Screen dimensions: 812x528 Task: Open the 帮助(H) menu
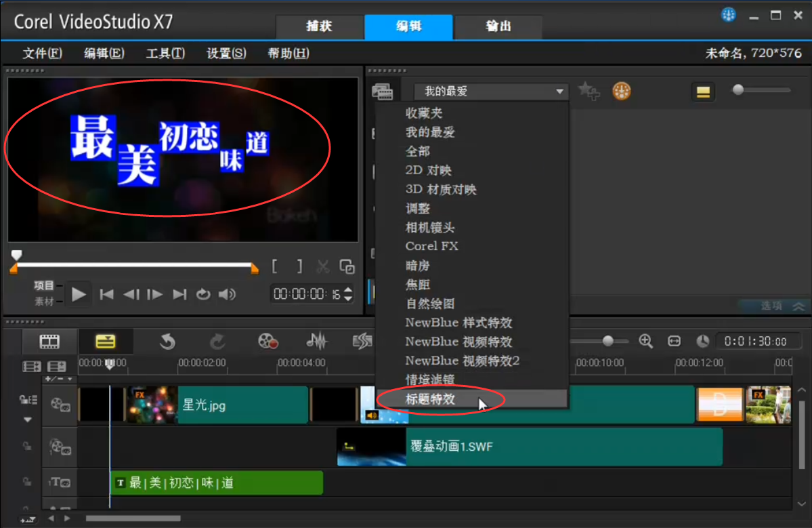click(288, 54)
